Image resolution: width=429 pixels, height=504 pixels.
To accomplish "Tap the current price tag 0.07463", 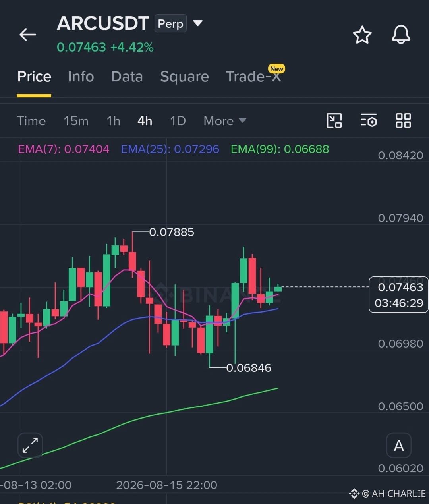I will pos(400,287).
